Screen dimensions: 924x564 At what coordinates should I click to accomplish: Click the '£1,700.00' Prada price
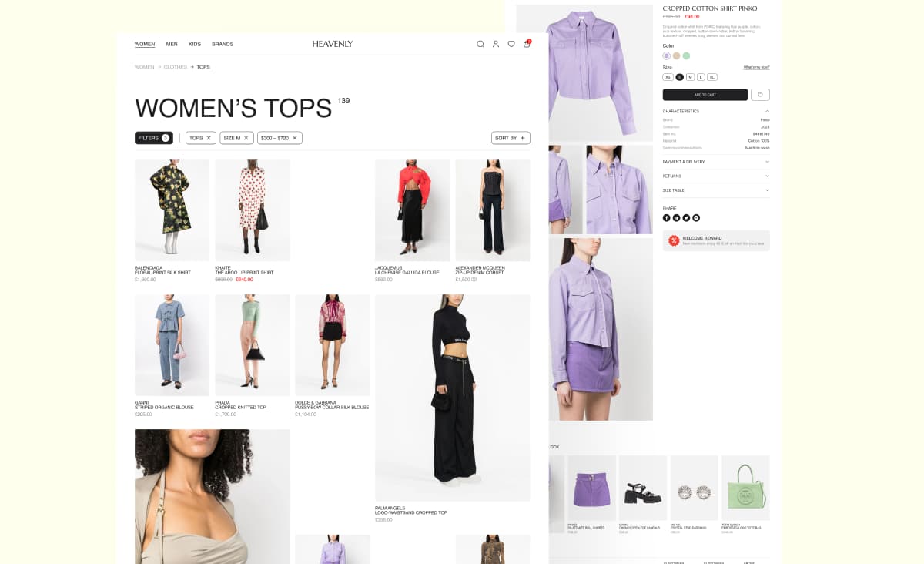(x=225, y=415)
